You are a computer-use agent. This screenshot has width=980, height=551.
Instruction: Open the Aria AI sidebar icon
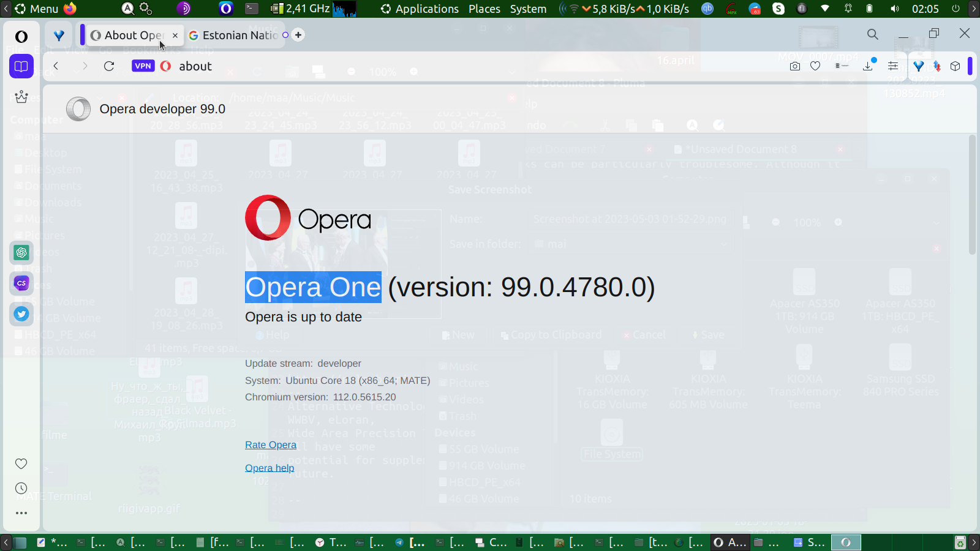[x=21, y=97]
